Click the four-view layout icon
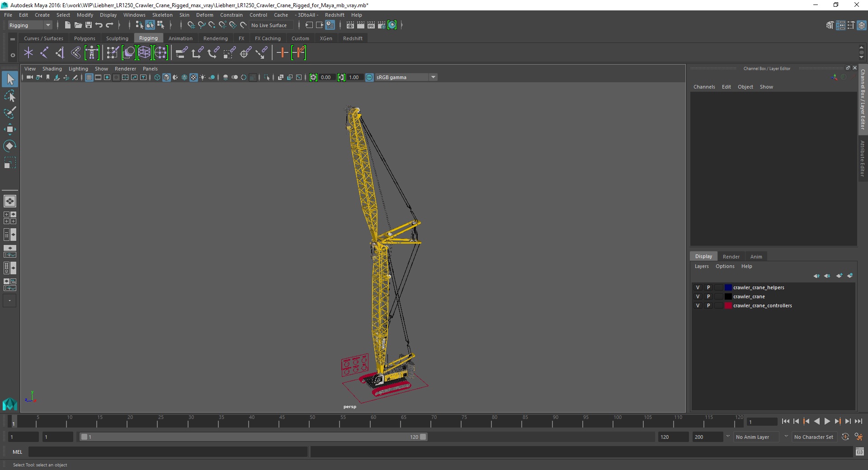Image resolution: width=868 pixels, height=470 pixels. click(x=9, y=218)
